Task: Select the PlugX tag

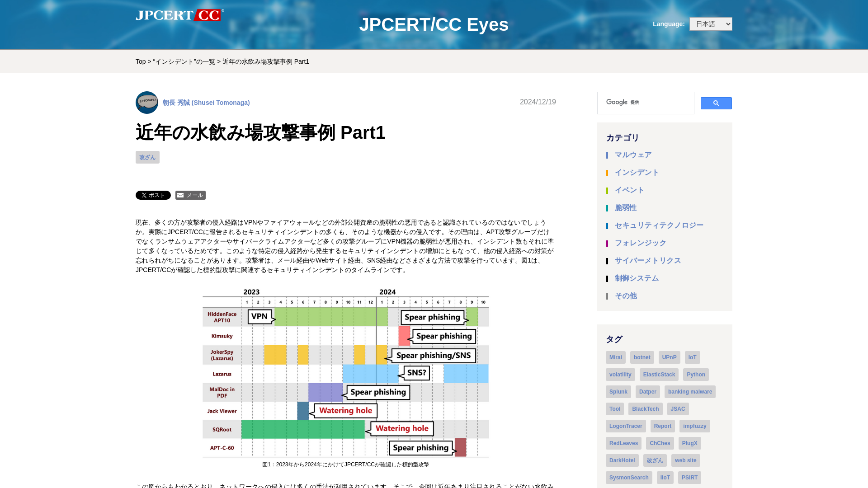Action: tap(689, 443)
